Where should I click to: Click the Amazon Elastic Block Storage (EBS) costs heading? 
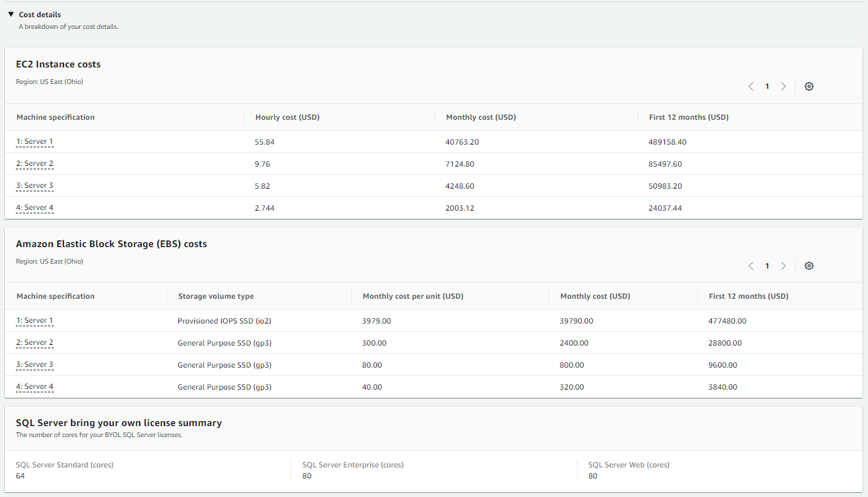(112, 244)
